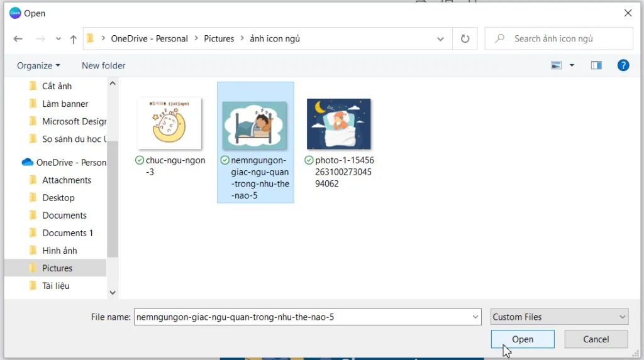Select Pictures in the address breadcrumb

[219, 38]
